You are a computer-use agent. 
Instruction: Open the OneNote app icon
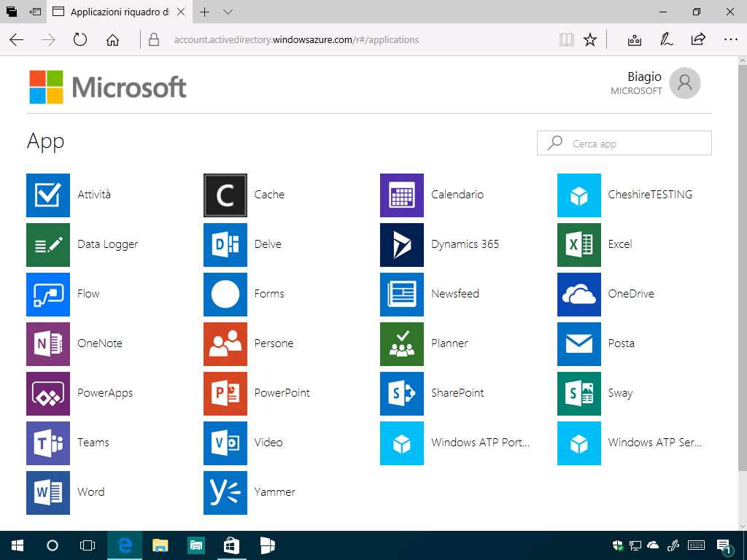click(48, 344)
